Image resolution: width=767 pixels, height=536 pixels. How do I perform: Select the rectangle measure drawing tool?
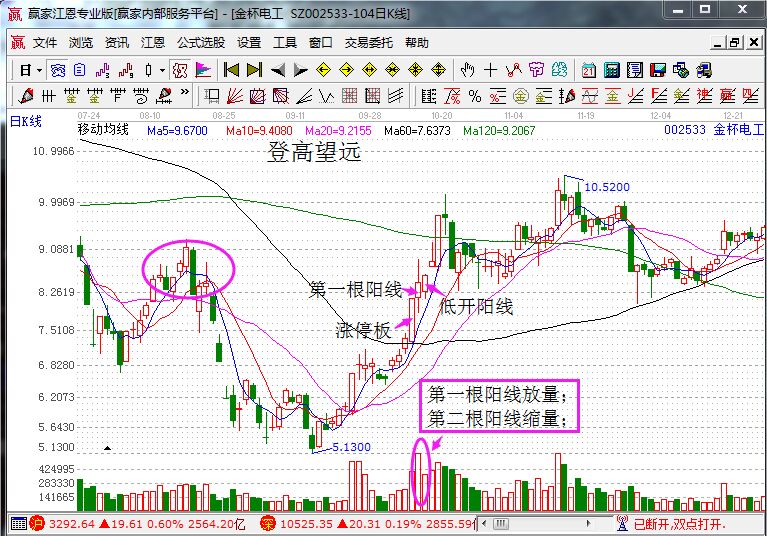(212, 96)
